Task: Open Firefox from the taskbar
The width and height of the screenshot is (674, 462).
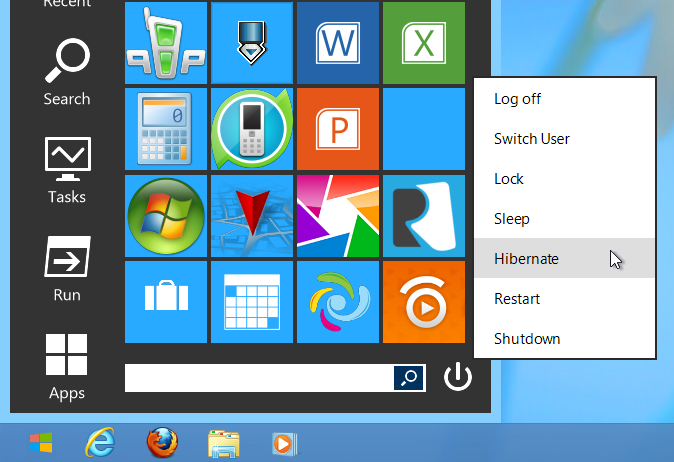Action: pos(162,442)
